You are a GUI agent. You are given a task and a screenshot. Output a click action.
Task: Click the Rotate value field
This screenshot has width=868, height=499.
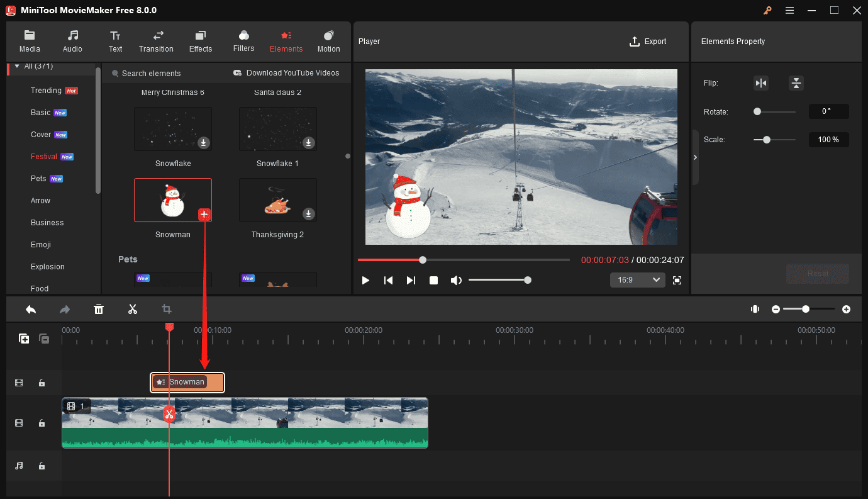click(829, 111)
